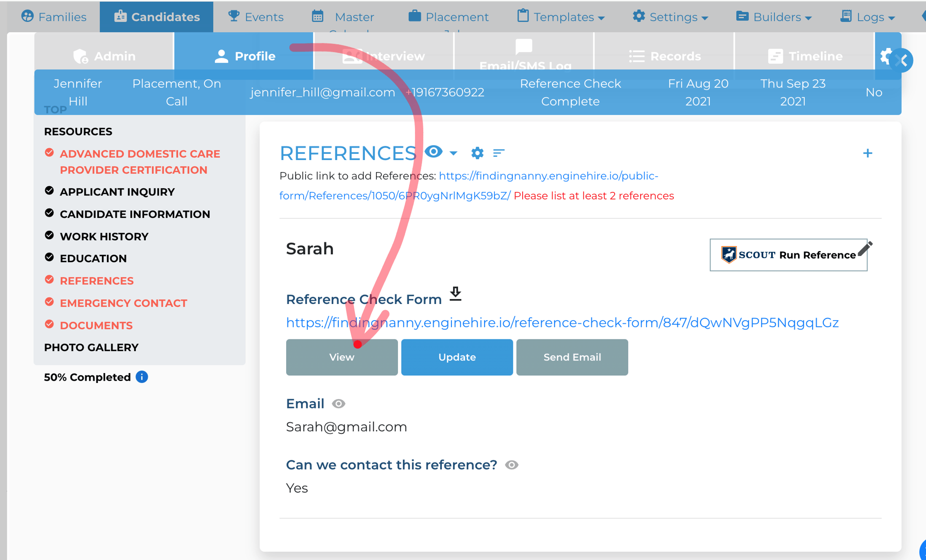
Task: Open the Builders dropdown
Action: [773, 17]
